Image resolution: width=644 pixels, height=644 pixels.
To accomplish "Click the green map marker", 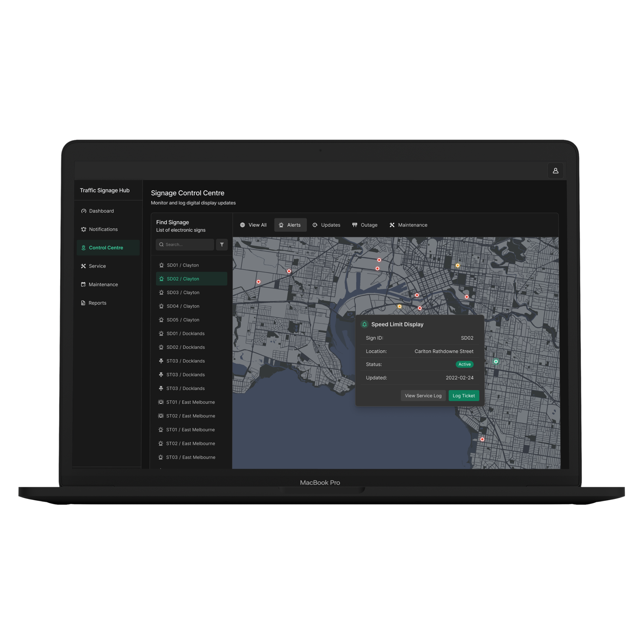I will (496, 361).
